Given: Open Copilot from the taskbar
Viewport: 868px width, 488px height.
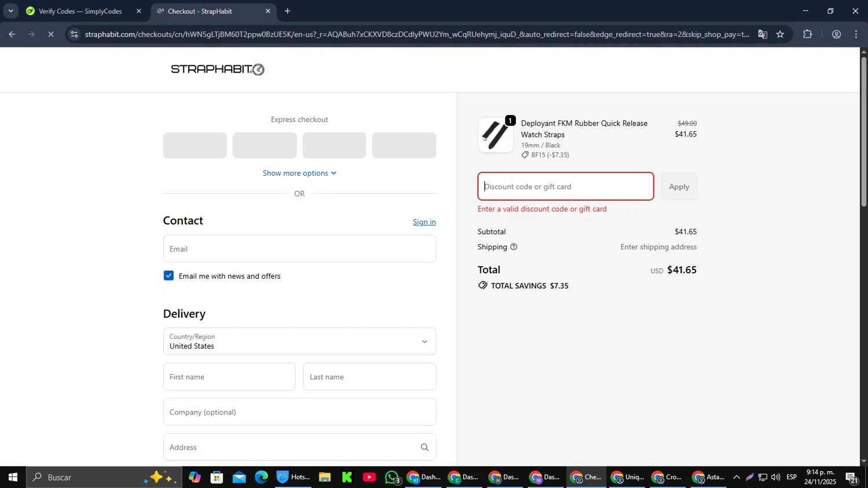Looking at the screenshot, I should [x=194, y=477].
